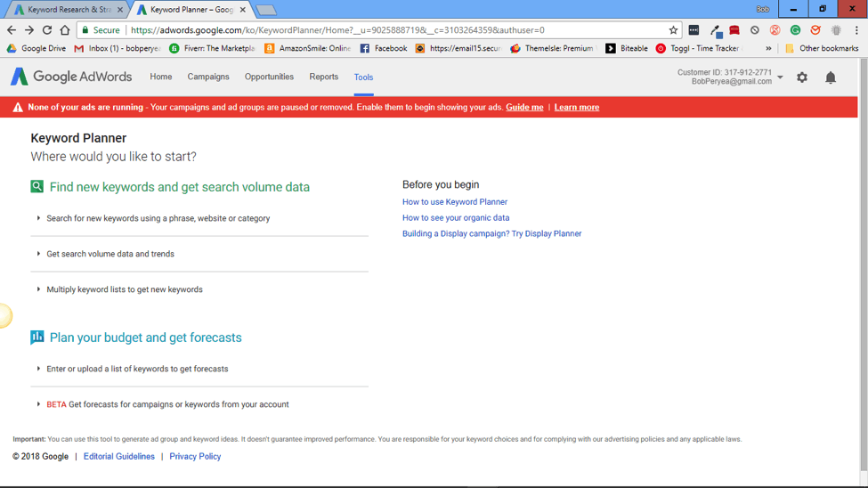The image size is (868, 488).
Task: Open the Reports menu item
Action: tap(324, 77)
